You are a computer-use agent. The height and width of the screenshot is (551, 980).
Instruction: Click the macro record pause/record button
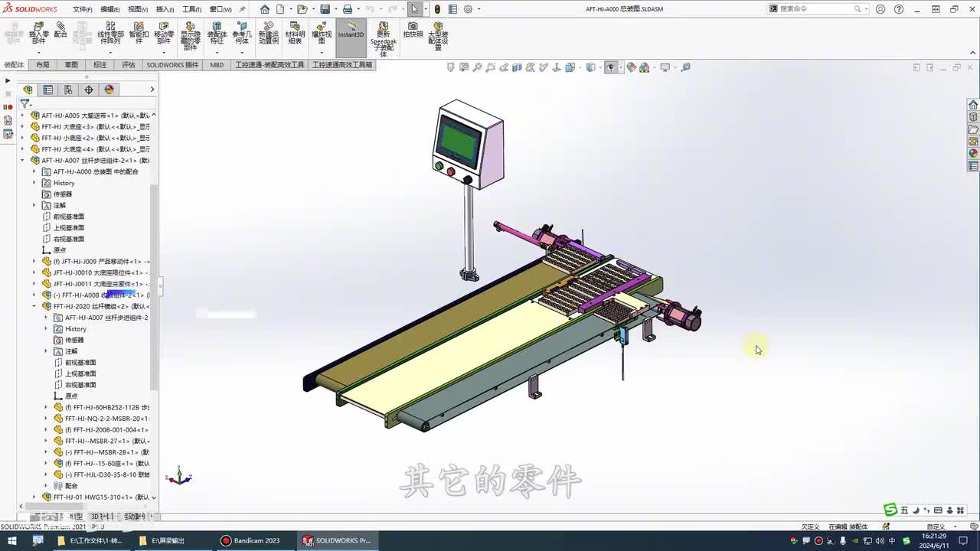click(x=8, y=107)
